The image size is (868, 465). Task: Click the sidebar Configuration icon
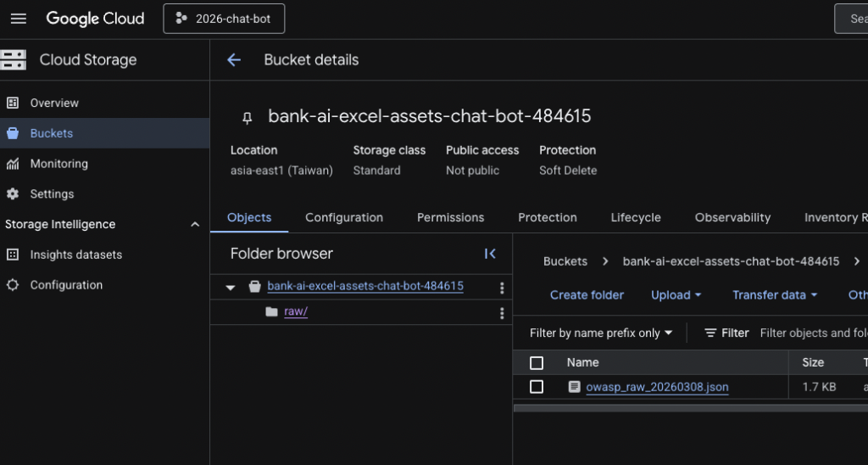click(12, 285)
